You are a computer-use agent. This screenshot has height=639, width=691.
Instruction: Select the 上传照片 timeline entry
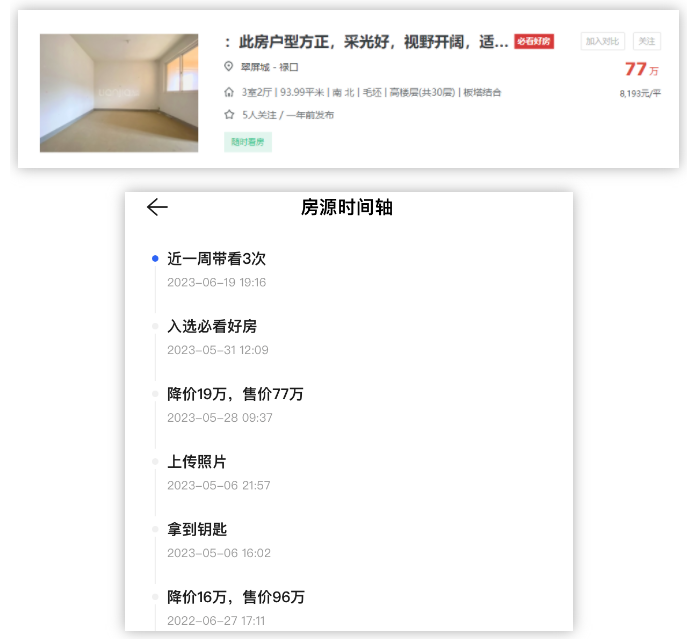tap(197, 462)
